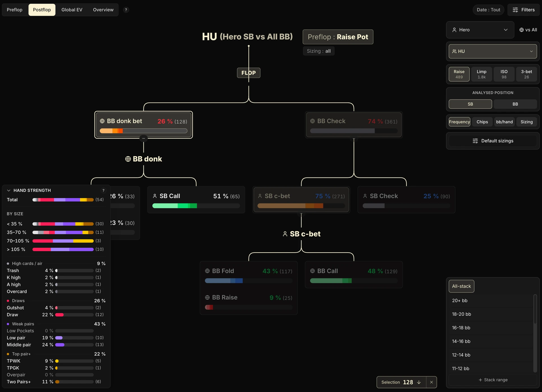Select SB as analysed position
Screen dimensions: 542x392
coord(470,104)
